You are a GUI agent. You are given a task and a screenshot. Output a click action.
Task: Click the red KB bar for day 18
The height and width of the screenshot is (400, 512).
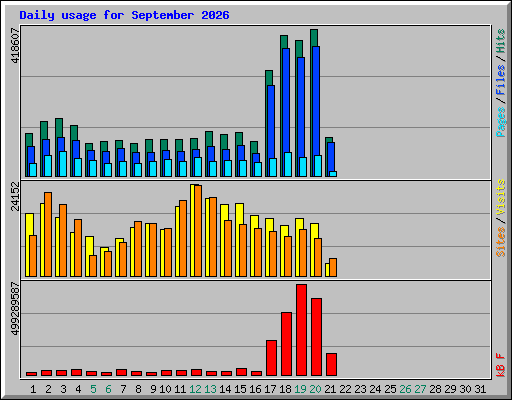286,344
